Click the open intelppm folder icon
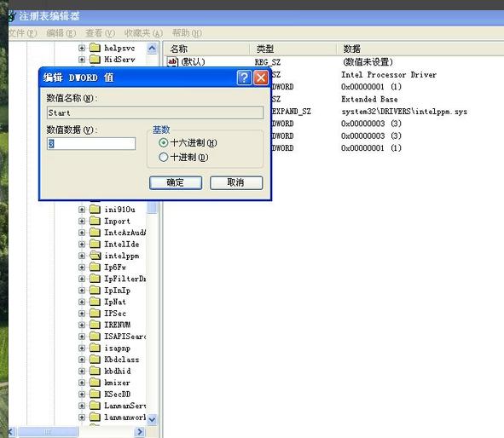 click(96, 256)
